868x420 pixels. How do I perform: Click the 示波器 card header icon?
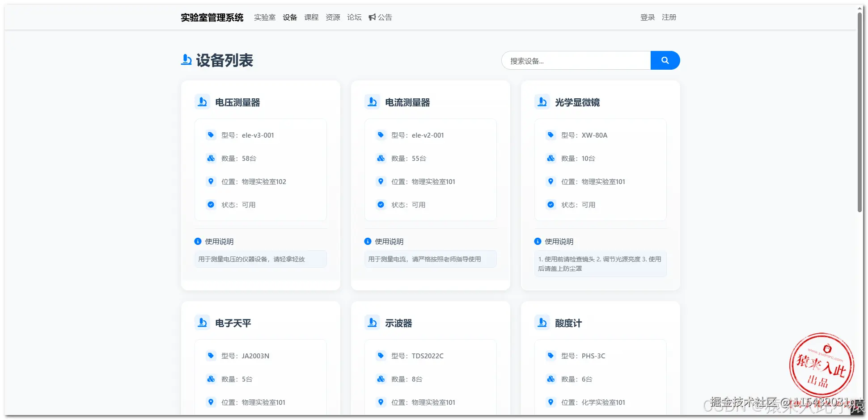[372, 322]
